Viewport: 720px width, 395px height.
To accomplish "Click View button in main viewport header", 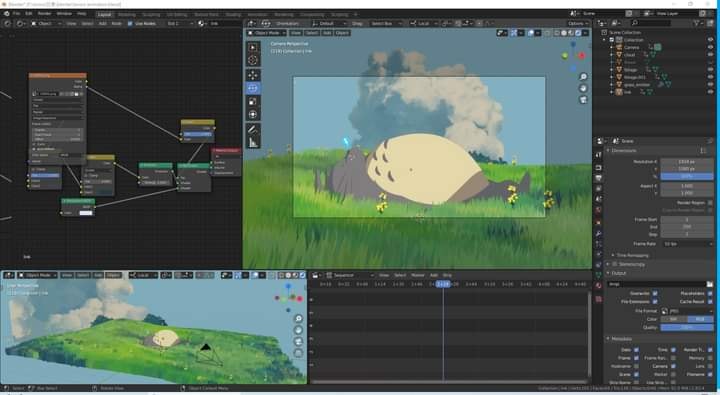I will [296, 33].
